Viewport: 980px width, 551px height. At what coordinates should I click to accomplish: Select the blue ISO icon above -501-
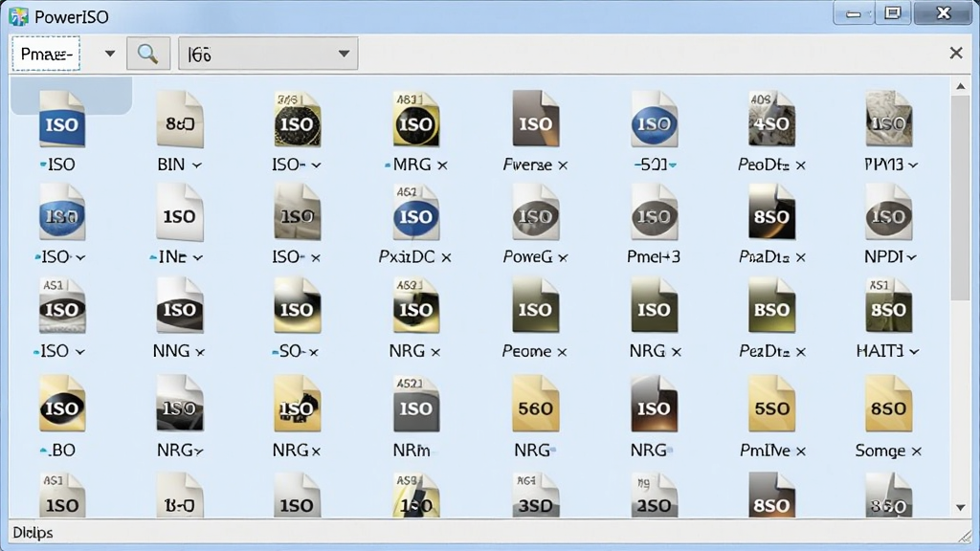(654, 120)
